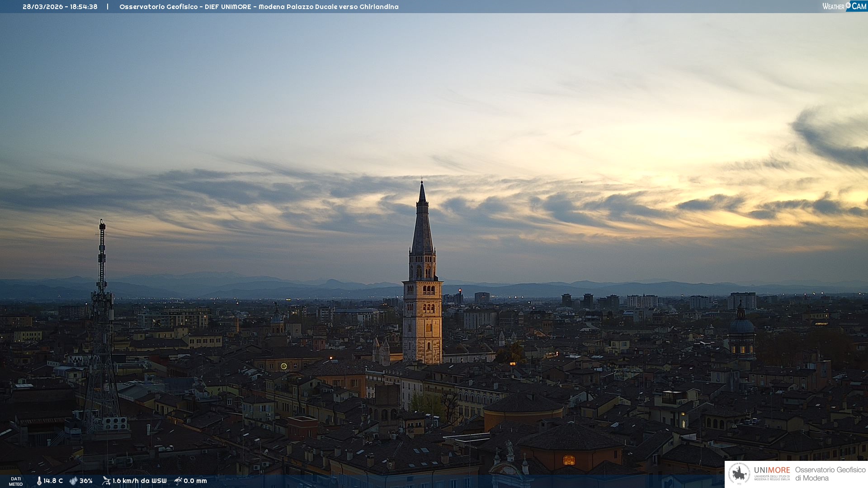Click the 0.0 mm rainfall value
The width and height of the screenshot is (868, 488).
(x=195, y=481)
